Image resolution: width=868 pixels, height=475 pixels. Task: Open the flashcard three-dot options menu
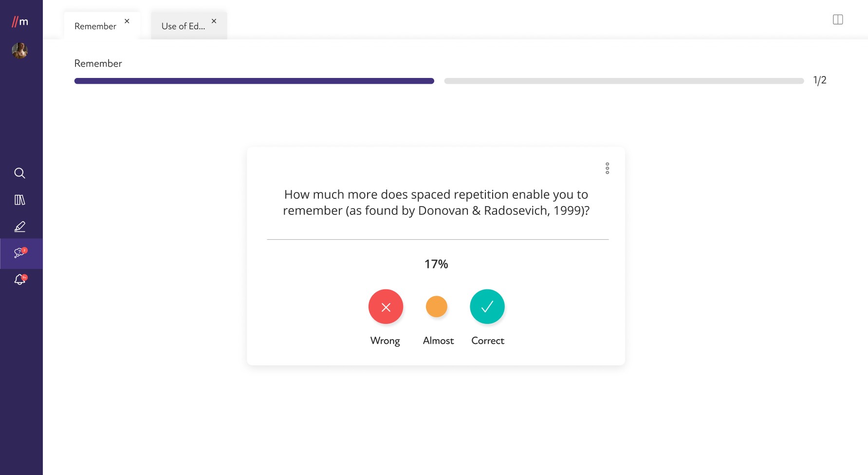607,168
